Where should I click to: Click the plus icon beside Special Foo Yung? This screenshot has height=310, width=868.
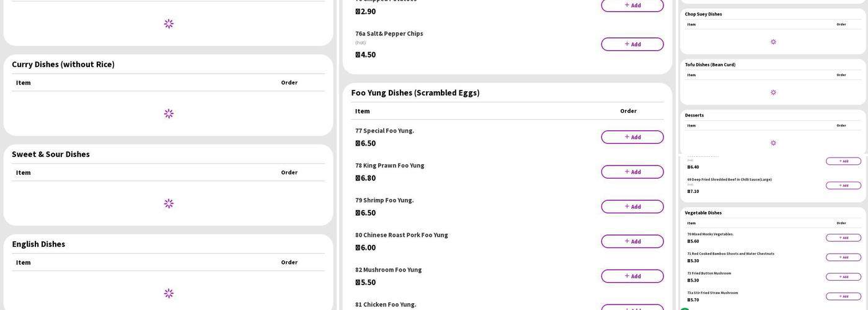click(x=627, y=137)
